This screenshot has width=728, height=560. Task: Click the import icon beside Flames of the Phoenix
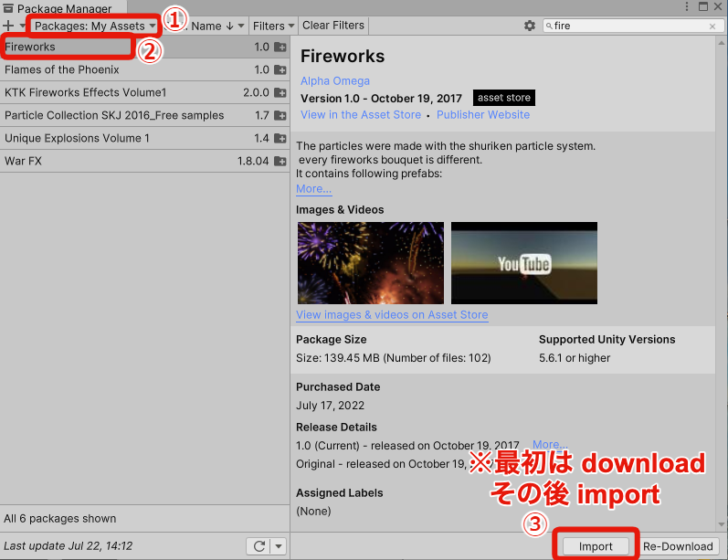tap(280, 69)
